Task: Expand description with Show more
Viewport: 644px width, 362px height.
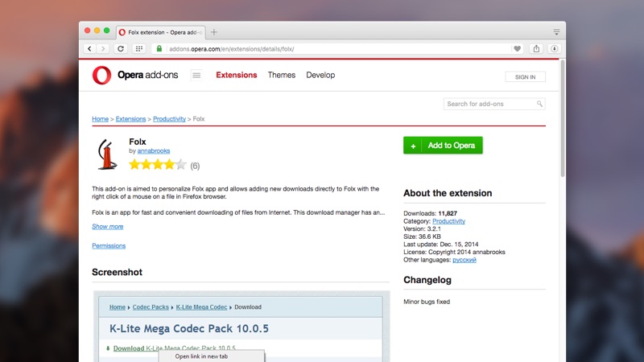Action: point(108,226)
